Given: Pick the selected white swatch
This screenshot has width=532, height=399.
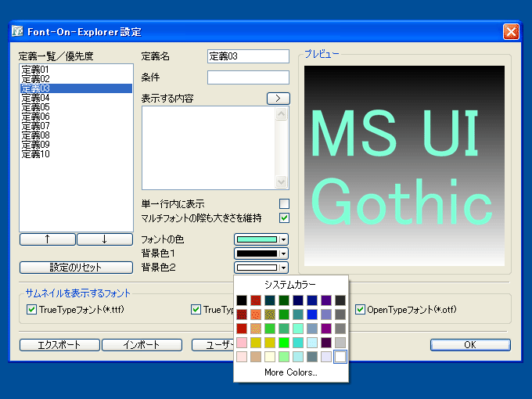Looking at the screenshot, I should (x=340, y=357).
